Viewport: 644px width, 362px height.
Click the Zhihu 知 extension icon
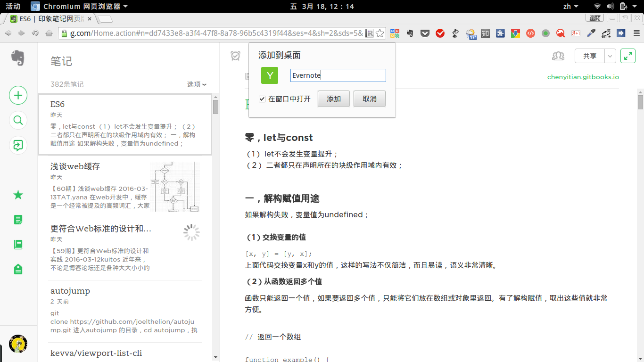(x=486, y=33)
